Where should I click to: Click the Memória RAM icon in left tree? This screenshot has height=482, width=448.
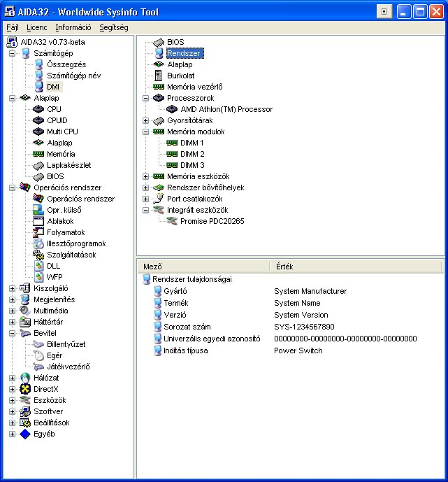click(x=38, y=154)
